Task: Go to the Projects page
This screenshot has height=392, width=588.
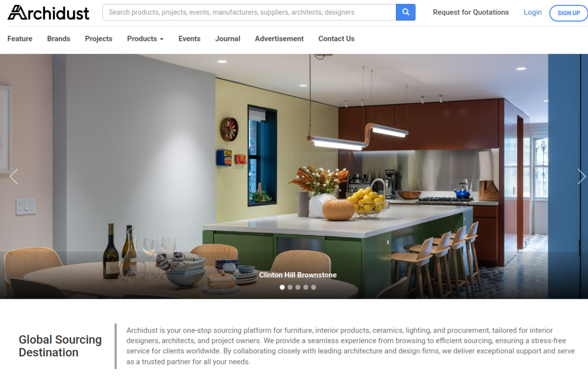Action: pyautogui.click(x=99, y=39)
